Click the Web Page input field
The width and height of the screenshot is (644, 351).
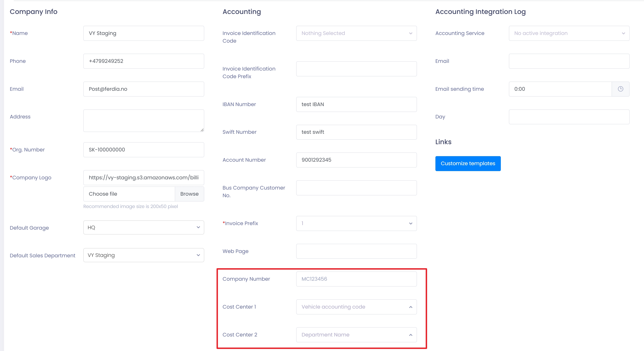356,251
